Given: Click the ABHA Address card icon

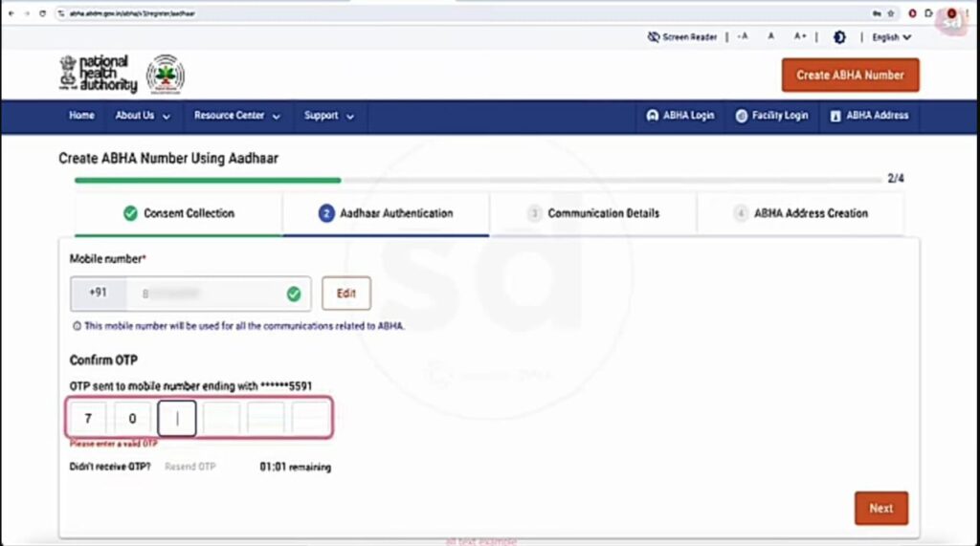Looking at the screenshot, I should click(x=835, y=117).
